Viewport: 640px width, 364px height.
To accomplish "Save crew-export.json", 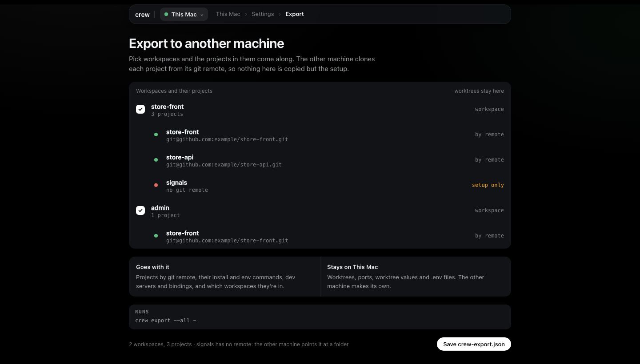I will pyautogui.click(x=474, y=344).
